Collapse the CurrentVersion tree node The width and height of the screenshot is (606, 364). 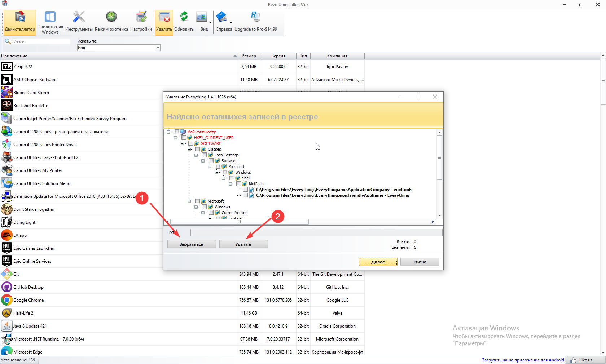pyautogui.click(x=203, y=213)
